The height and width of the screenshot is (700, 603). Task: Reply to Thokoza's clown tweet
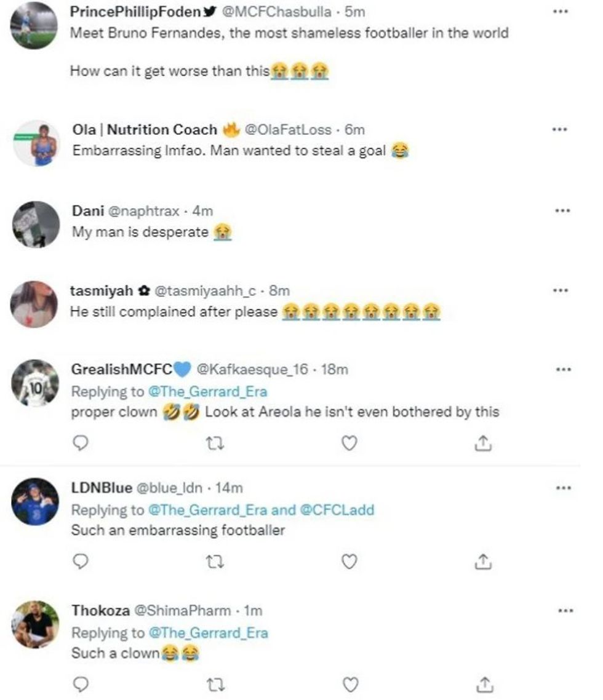tap(81, 684)
